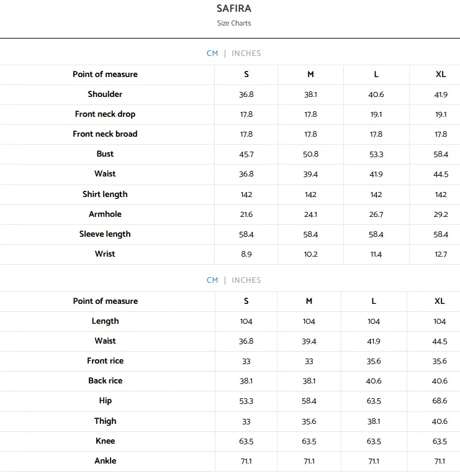This screenshot has height=476, width=460.
Task: Click the Front neck drop label
Action: click(x=105, y=114)
